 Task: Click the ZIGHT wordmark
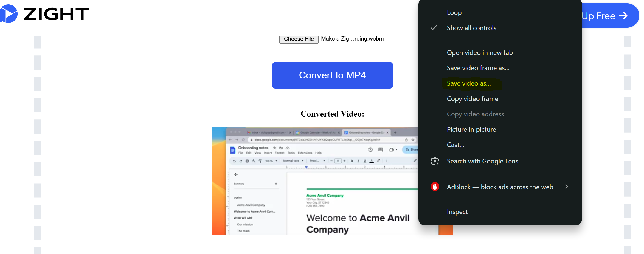point(56,14)
